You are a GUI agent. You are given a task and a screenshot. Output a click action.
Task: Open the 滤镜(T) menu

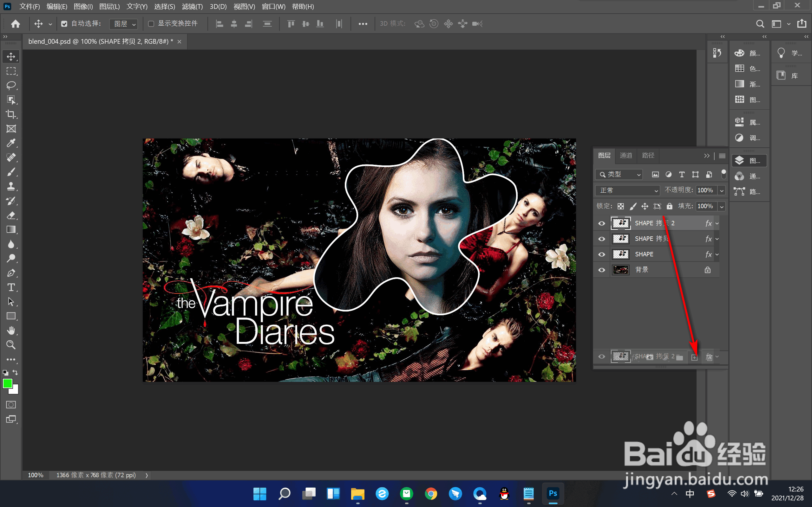tap(192, 7)
